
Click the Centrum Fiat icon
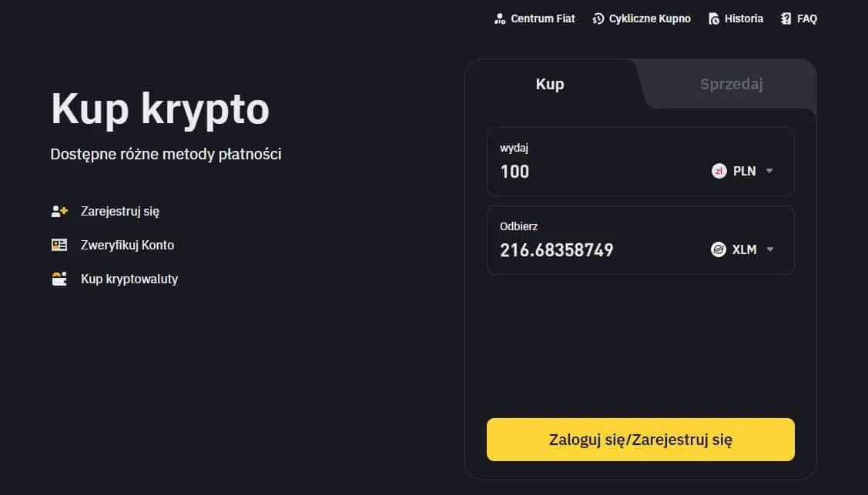[500, 18]
